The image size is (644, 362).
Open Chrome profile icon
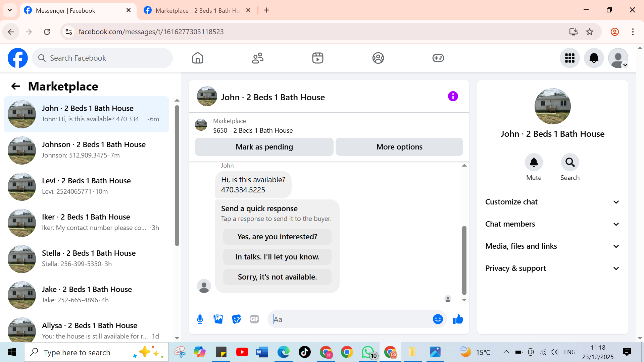615,32
